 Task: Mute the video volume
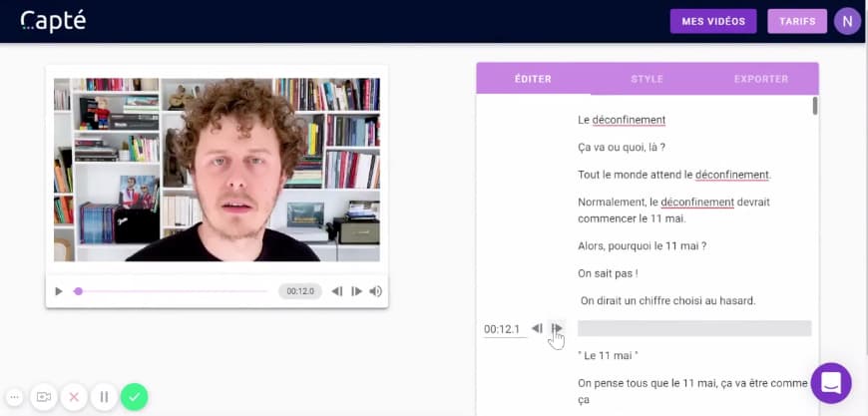point(376,291)
